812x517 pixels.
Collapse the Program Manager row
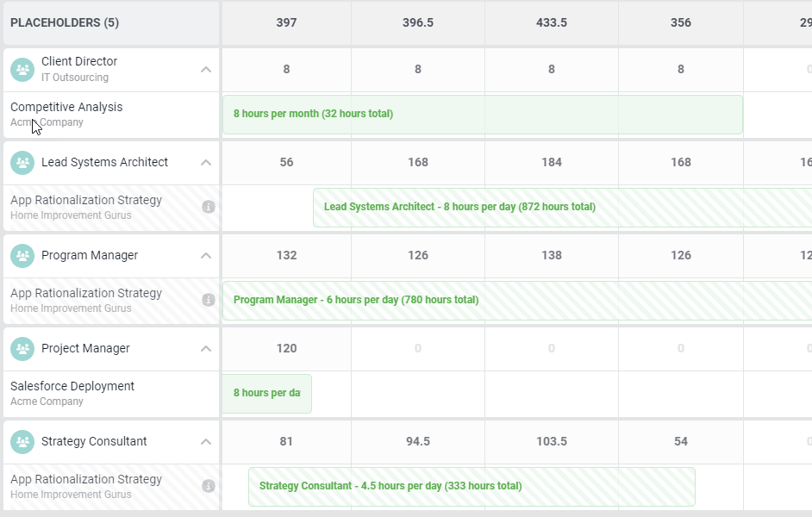point(205,256)
